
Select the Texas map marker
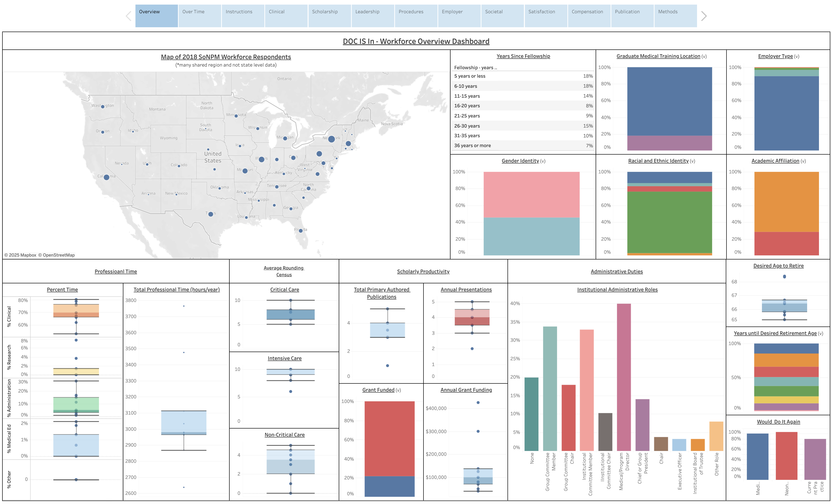click(x=211, y=214)
